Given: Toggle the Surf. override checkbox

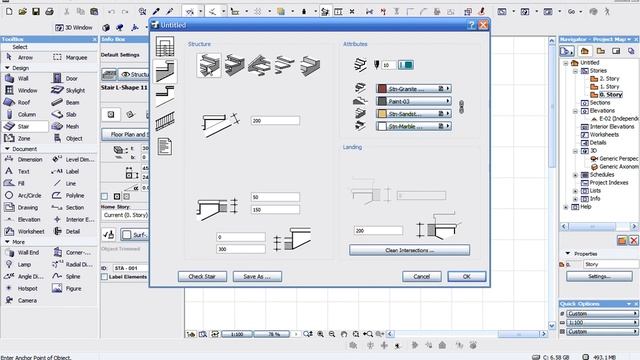Looking at the screenshot, I should 127,235.
